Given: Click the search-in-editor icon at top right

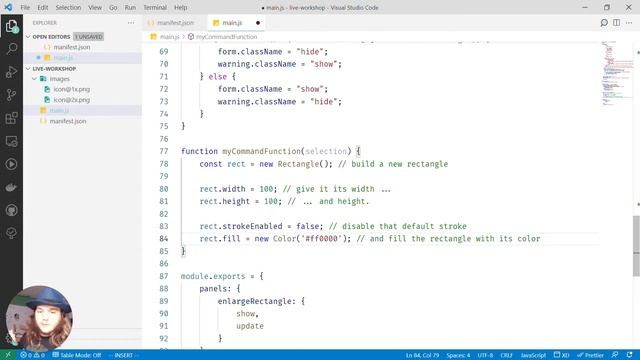Looking at the screenshot, I should coord(604,23).
